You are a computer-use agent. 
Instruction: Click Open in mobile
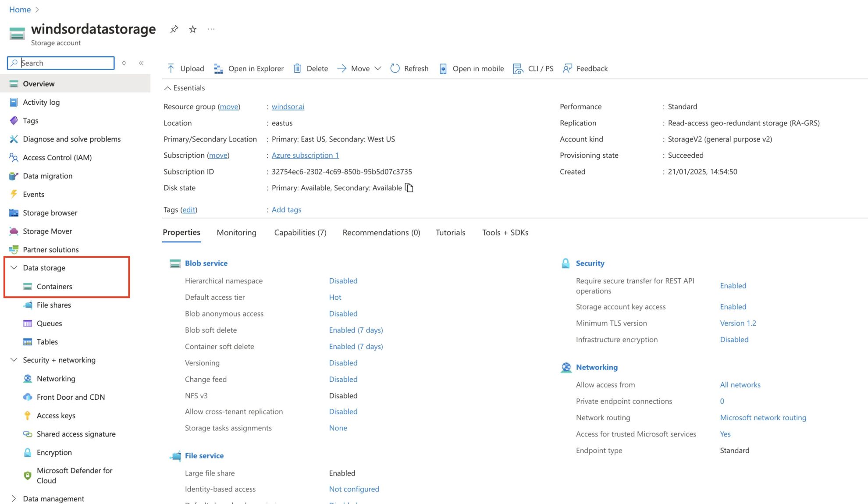point(471,68)
